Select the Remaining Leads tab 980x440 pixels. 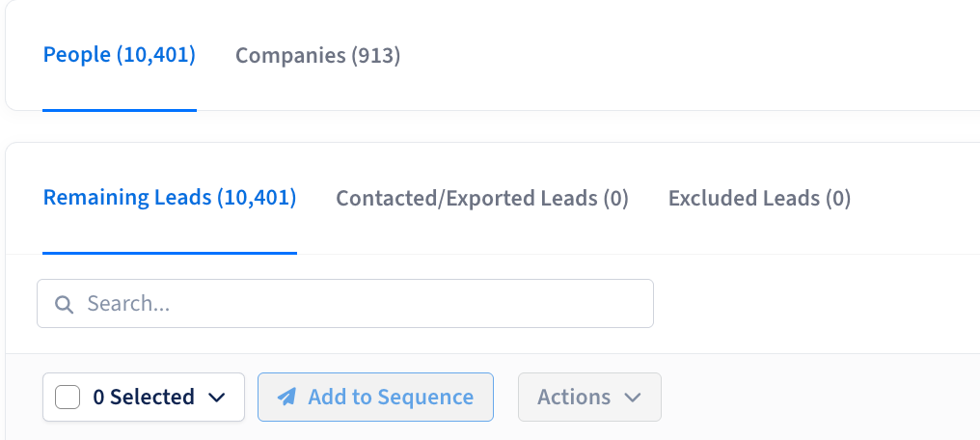pyautogui.click(x=170, y=198)
